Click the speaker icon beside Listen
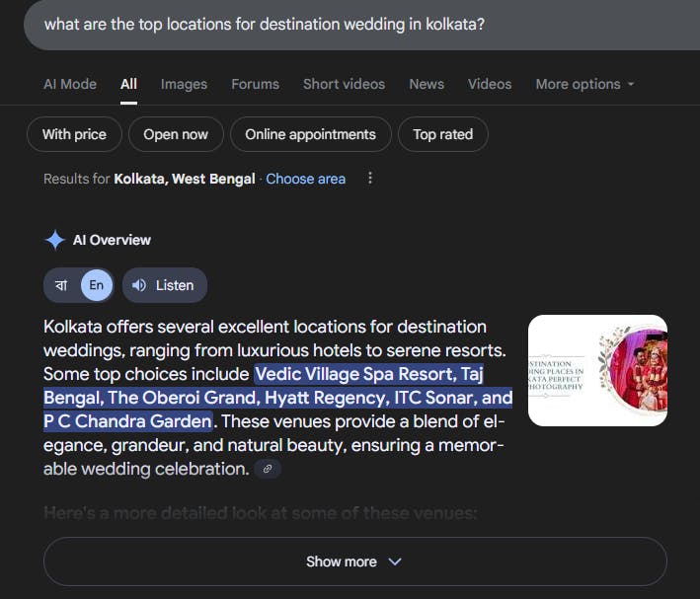This screenshot has height=599, width=700. coord(139,285)
